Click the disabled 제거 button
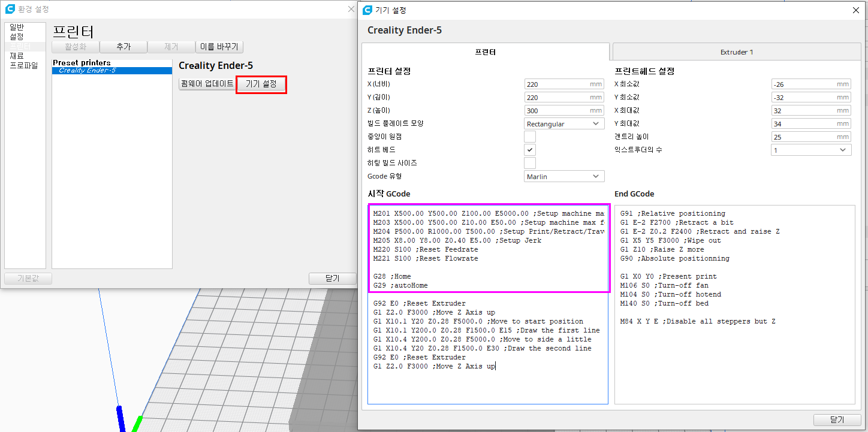Viewport: 868px width, 432px height. tap(171, 47)
